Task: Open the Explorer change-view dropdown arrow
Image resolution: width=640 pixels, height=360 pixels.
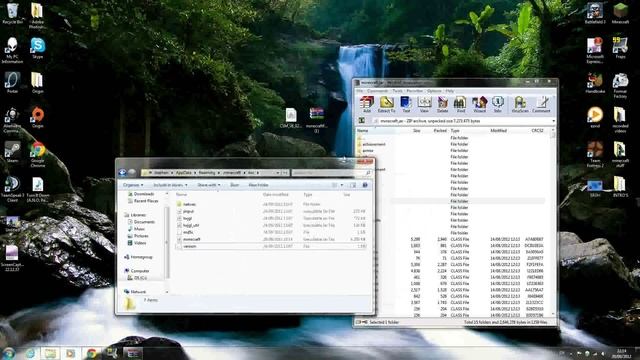Action: (x=342, y=185)
